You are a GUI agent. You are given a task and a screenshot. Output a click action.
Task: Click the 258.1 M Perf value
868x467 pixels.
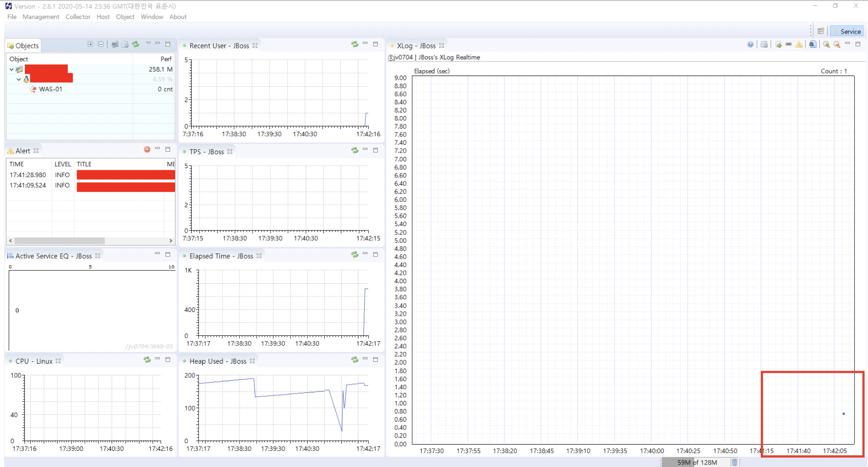pos(160,69)
